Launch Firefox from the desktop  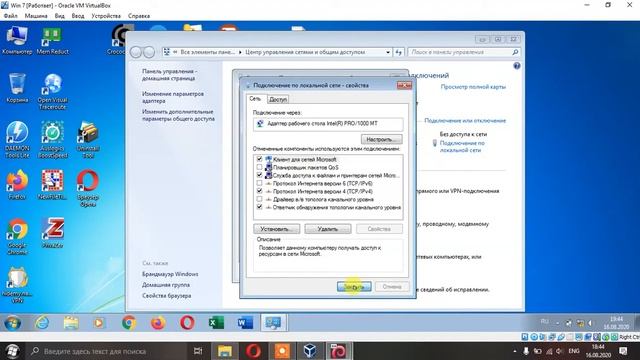(17, 184)
